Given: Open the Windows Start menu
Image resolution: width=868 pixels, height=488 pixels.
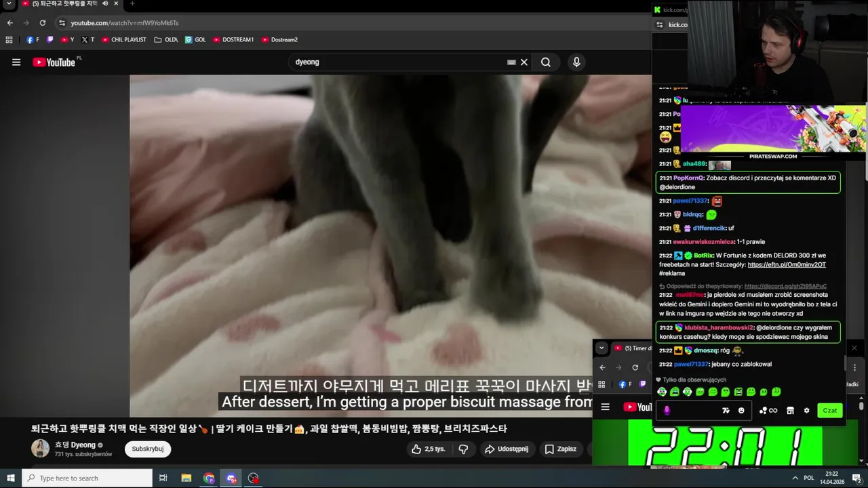Looking at the screenshot, I should tap(10, 479).
